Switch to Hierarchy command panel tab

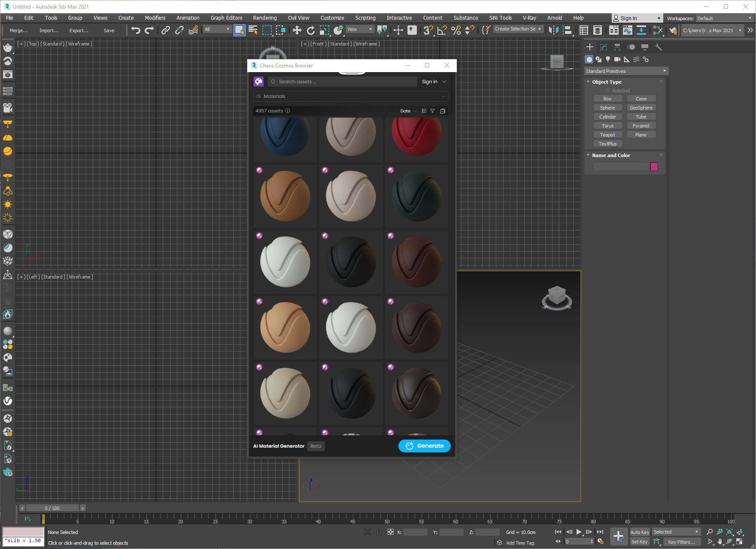(x=617, y=47)
